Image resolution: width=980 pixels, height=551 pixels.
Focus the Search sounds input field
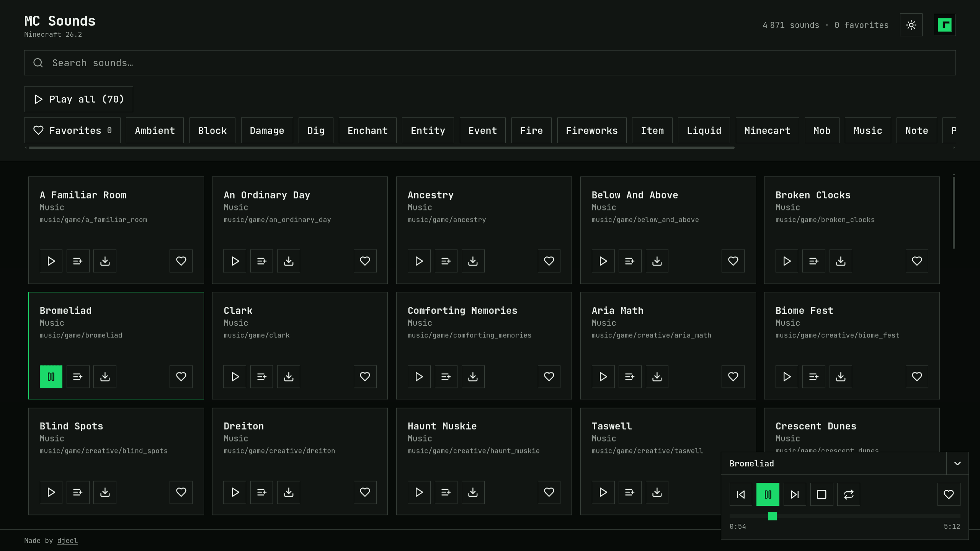click(490, 63)
